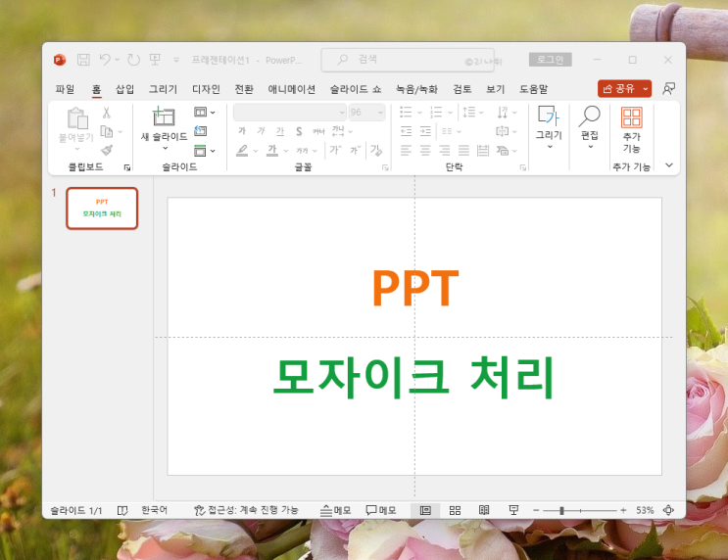This screenshot has height=560, width=728.
Task: Open the font name combo box
Action: 290,113
